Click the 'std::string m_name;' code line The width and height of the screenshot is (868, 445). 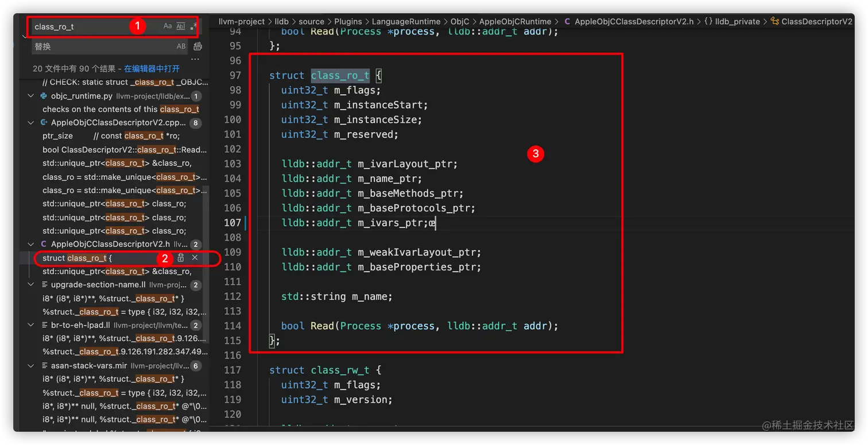coord(336,296)
